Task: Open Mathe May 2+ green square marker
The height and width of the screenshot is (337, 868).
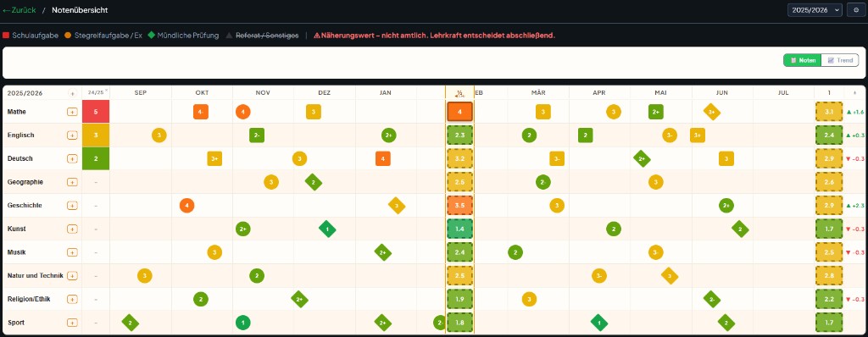Action: click(x=656, y=112)
